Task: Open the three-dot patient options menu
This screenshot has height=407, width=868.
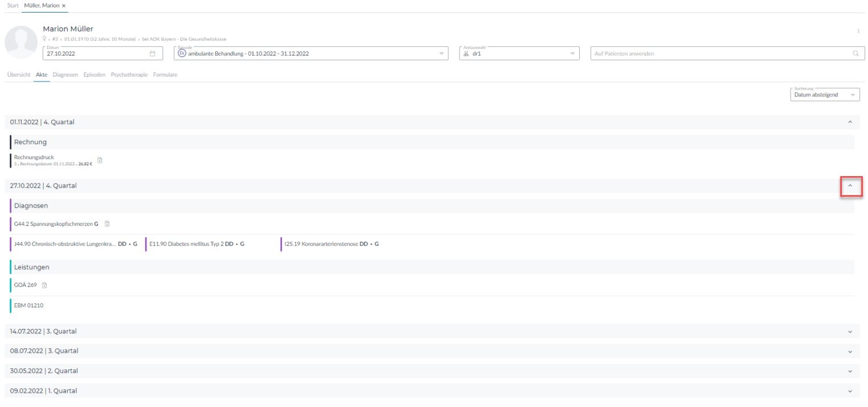Action: click(x=858, y=31)
